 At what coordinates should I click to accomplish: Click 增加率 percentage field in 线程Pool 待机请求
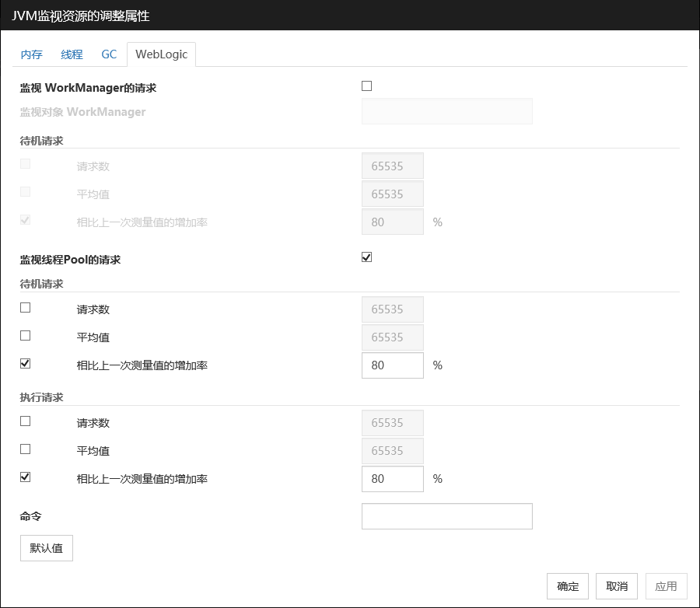coord(392,365)
